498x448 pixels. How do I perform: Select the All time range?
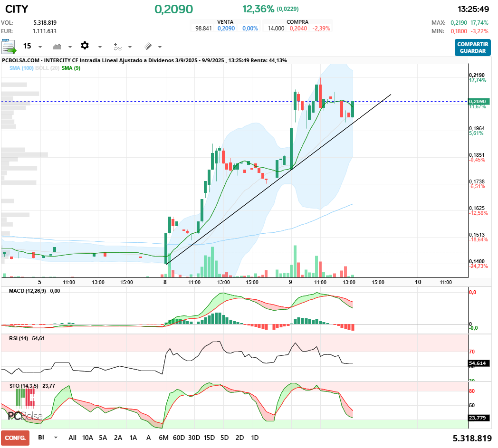[x=72, y=438]
